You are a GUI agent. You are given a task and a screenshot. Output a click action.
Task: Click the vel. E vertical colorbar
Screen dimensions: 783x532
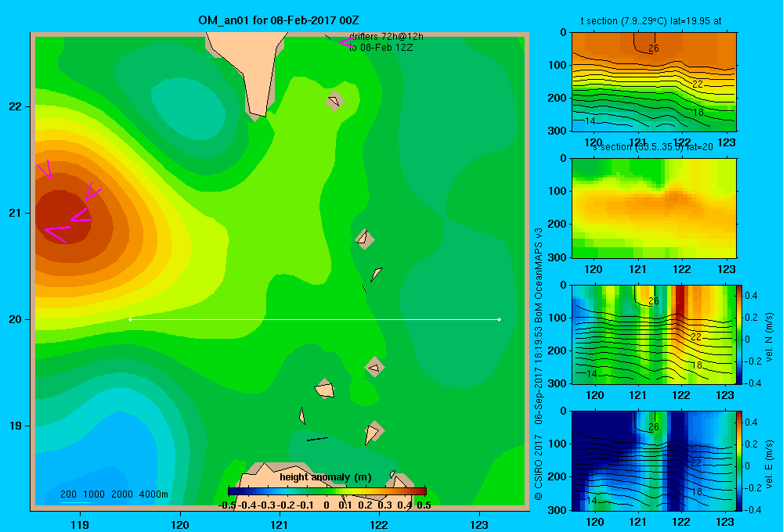[739, 460]
